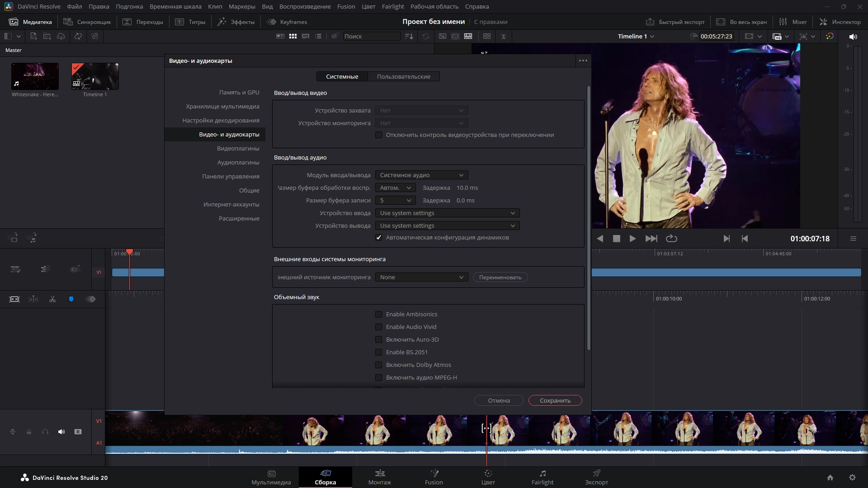Viewport: 868px width, 488px height.
Task: Open project settings gear icon
Action: (x=852, y=478)
